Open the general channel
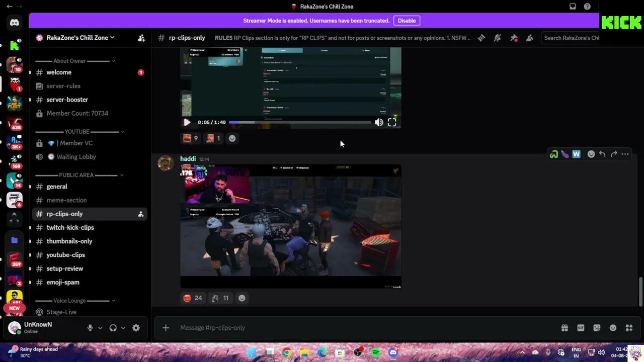644x362 pixels. tap(90, 187)
